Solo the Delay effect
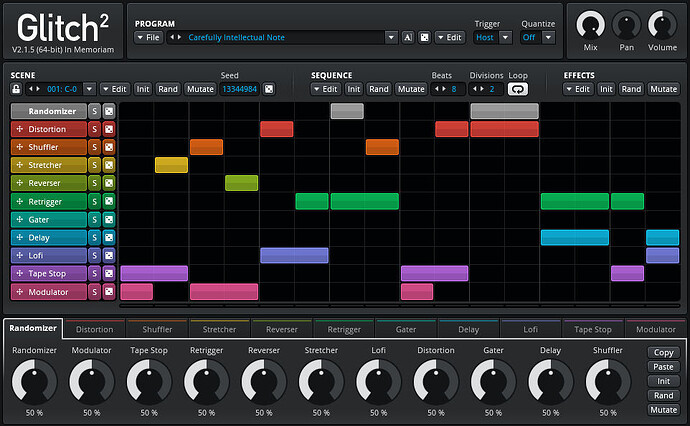 94,238
